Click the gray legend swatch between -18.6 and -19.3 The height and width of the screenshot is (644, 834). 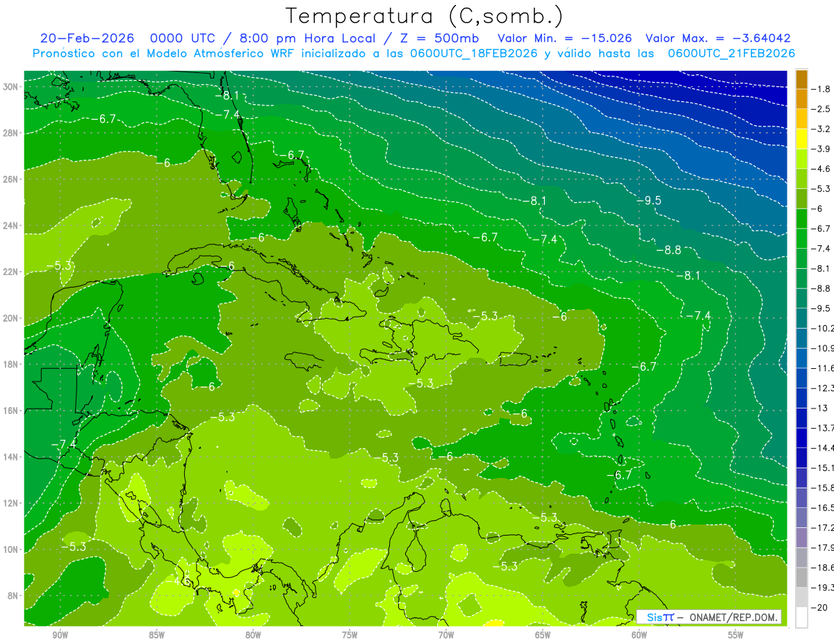coord(801,577)
